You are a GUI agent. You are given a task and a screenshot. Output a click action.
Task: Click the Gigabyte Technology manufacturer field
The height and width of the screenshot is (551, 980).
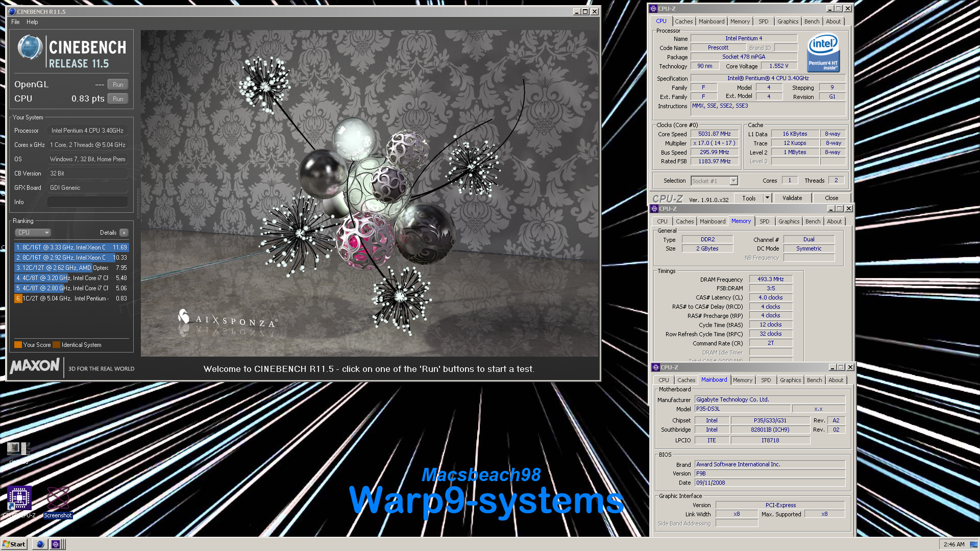tap(770, 400)
